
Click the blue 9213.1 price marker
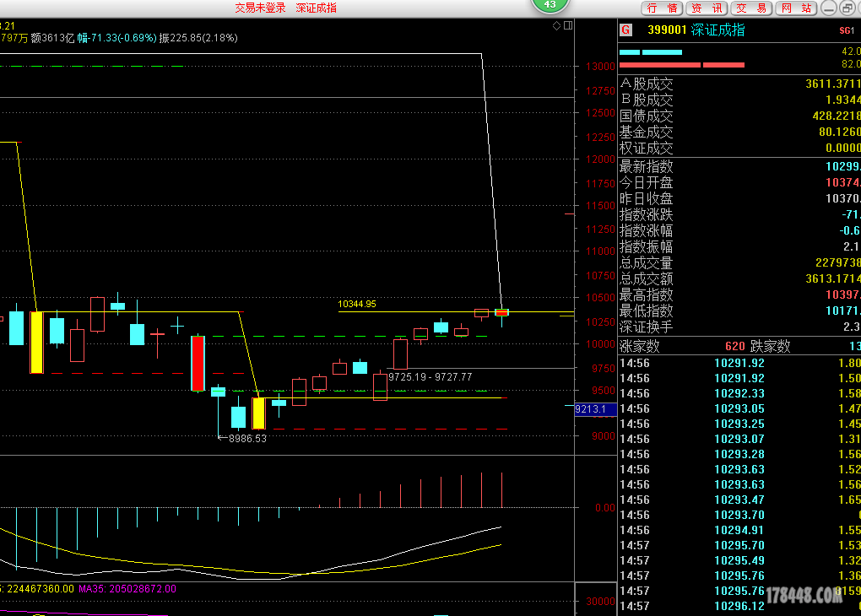point(595,409)
